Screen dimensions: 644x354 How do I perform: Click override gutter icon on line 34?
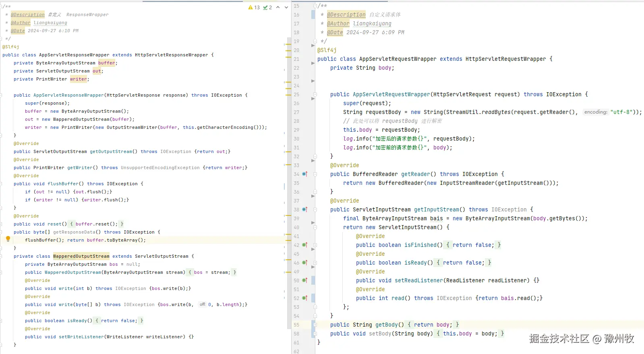[305, 174]
